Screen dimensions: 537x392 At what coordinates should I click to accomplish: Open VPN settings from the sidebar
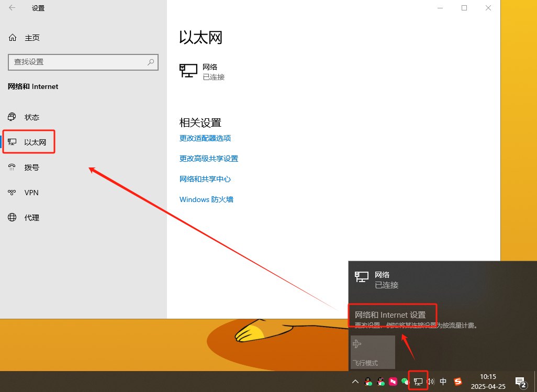coord(30,192)
